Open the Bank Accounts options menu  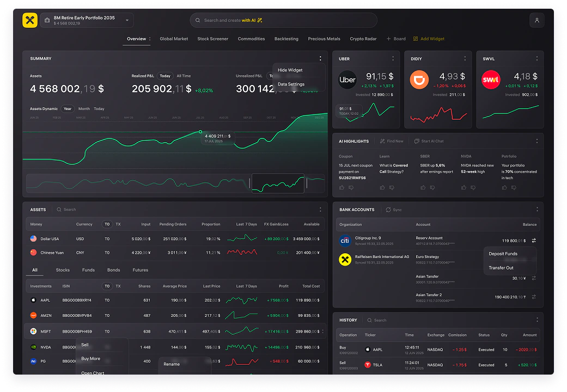pos(537,210)
